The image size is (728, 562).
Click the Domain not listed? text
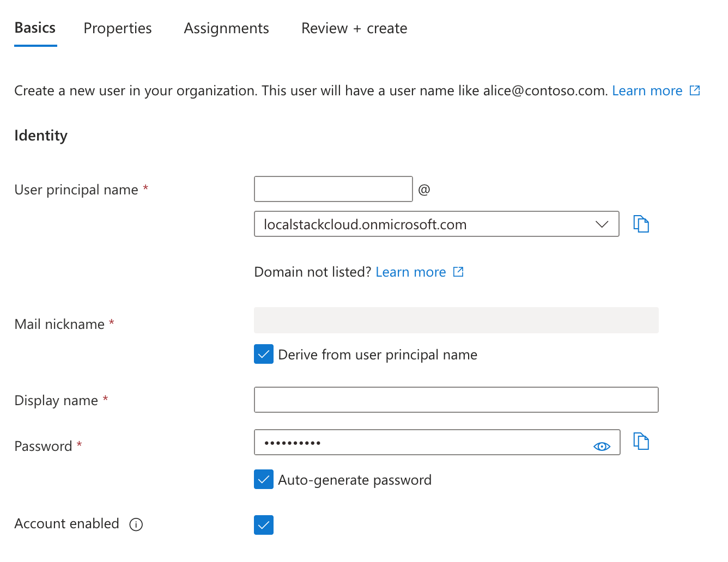[313, 272]
